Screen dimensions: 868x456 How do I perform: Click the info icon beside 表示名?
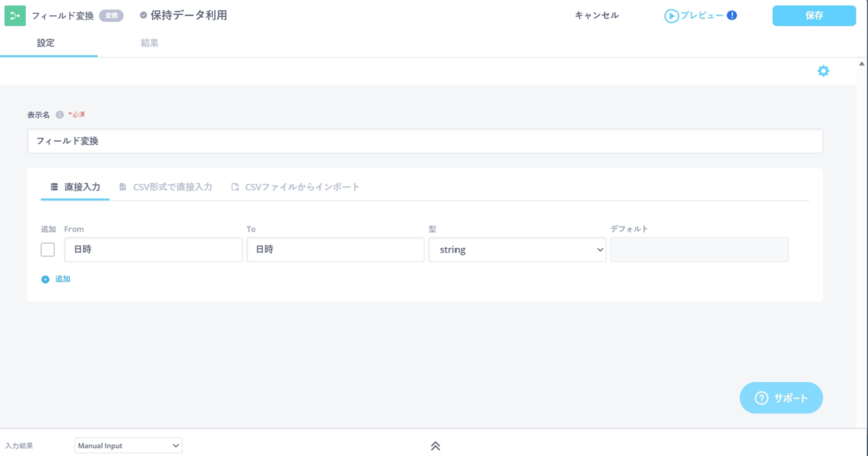[x=60, y=115]
